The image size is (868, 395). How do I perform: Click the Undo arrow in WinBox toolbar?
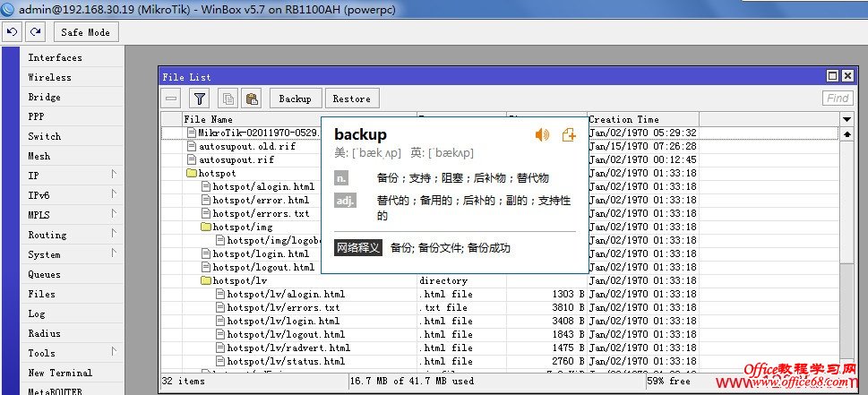(x=13, y=32)
